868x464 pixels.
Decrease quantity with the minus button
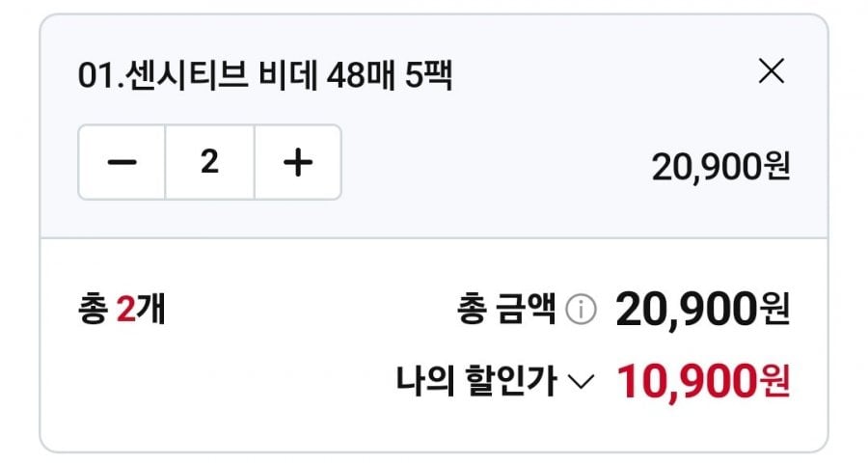coord(122,163)
